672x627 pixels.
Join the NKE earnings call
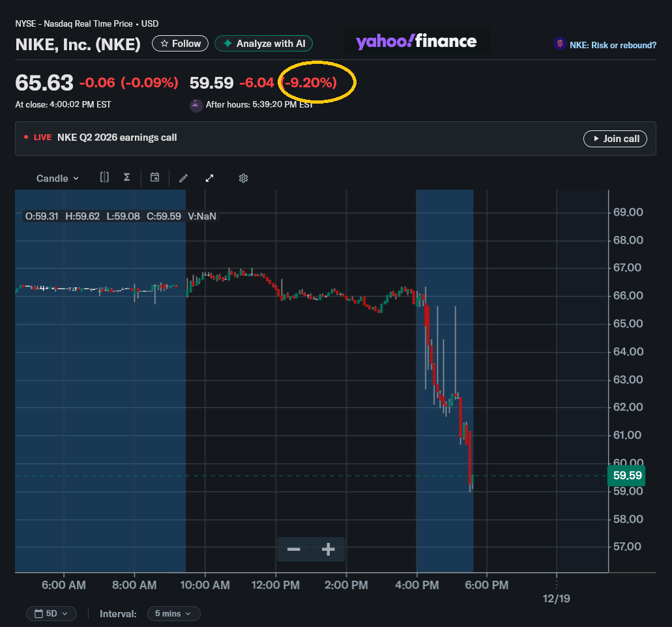tap(615, 138)
